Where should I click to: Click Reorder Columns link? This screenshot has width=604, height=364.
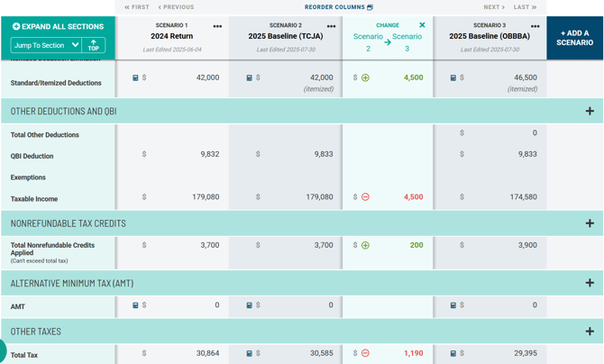[x=339, y=7]
